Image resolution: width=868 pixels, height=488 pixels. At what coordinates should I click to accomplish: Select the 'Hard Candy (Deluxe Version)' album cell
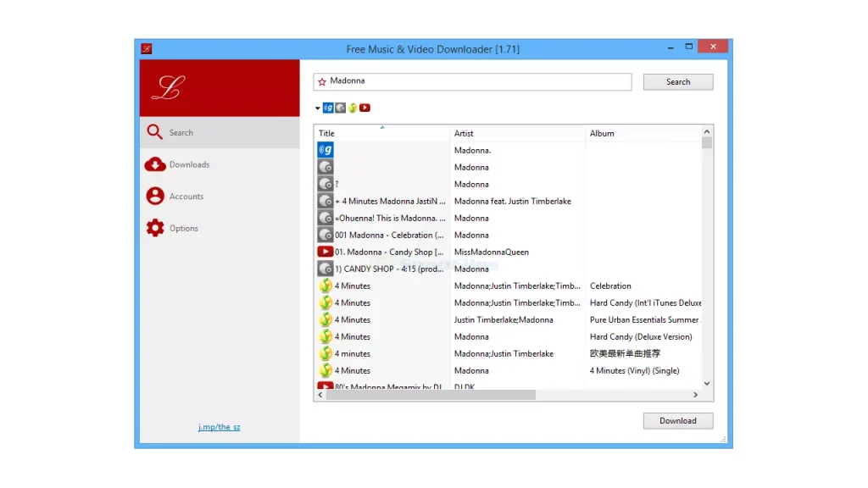641,337
